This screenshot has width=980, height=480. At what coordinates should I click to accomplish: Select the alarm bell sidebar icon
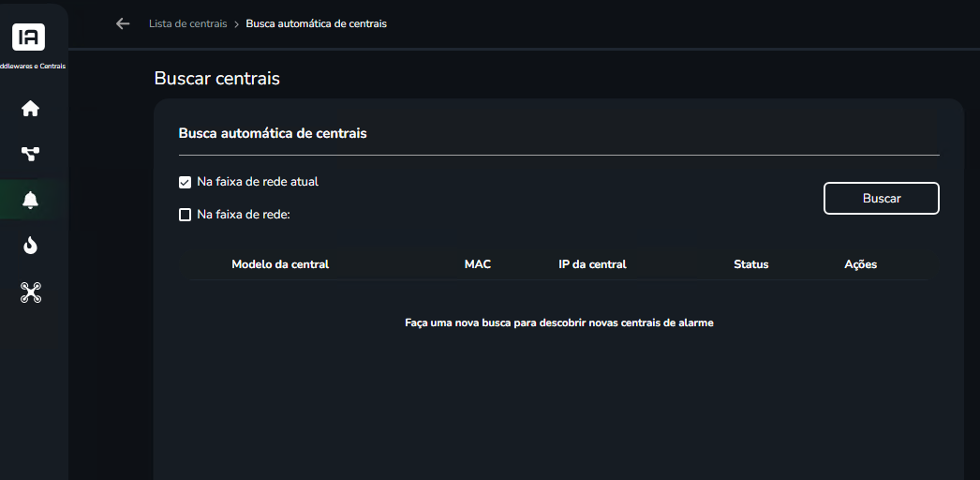pyautogui.click(x=30, y=200)
